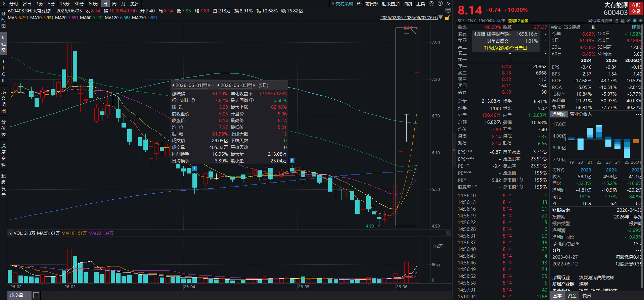Screen dimensions: 644x300
Task: Expand the sidebar arrow at top-left corner
Action: click(x=3, y=3)
